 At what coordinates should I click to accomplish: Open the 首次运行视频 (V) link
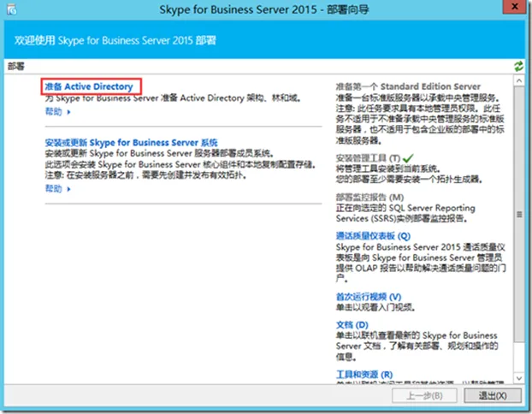(369, 297)
